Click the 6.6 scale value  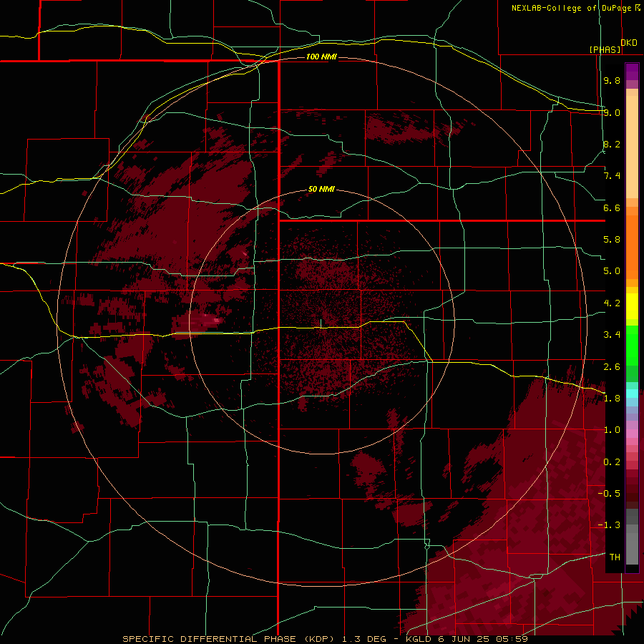[x=612, y=208]
